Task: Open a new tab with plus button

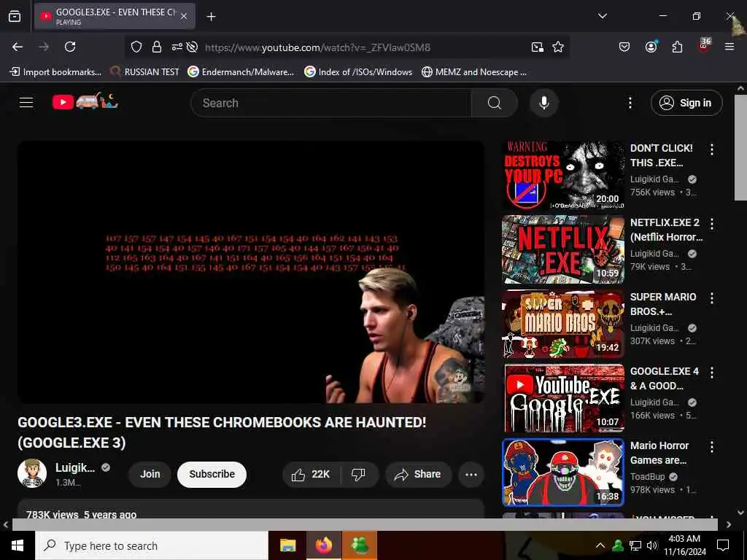Action: [x=211, y=17]
